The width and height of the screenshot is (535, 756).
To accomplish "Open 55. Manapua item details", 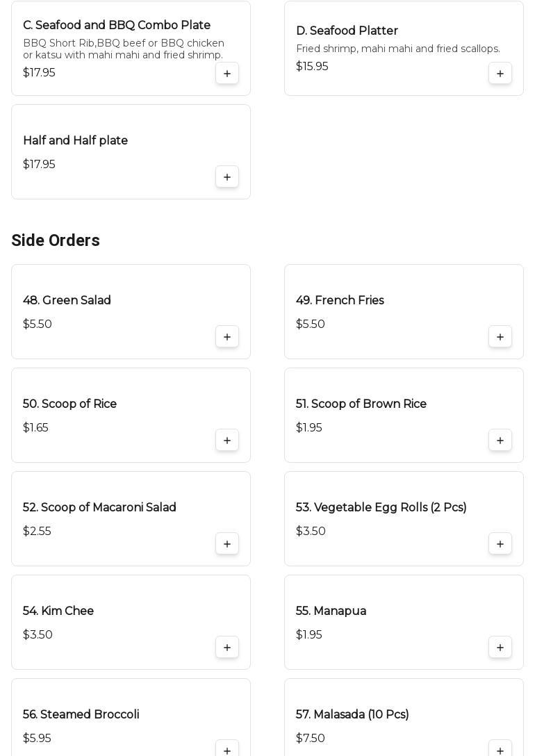I will click(x=331, y=611).
